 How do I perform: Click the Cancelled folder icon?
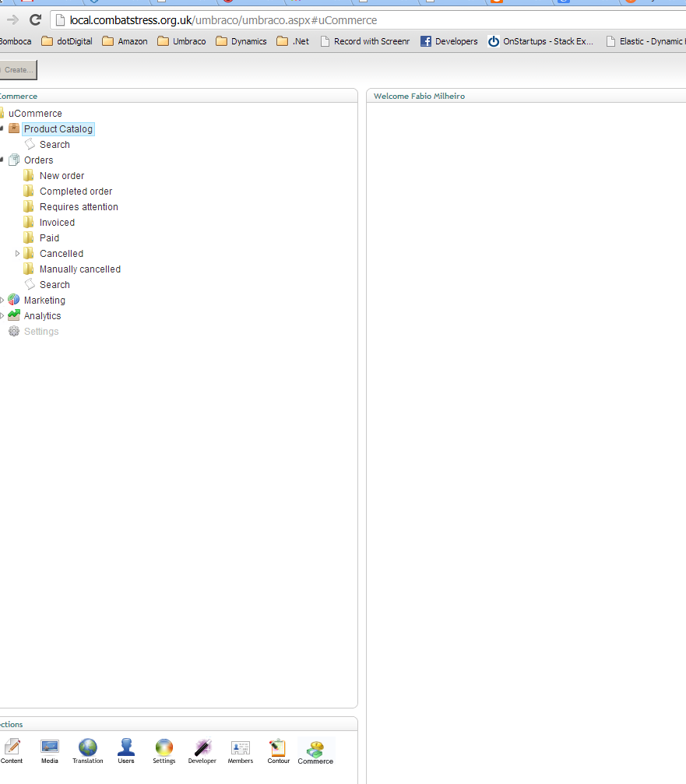29,253
